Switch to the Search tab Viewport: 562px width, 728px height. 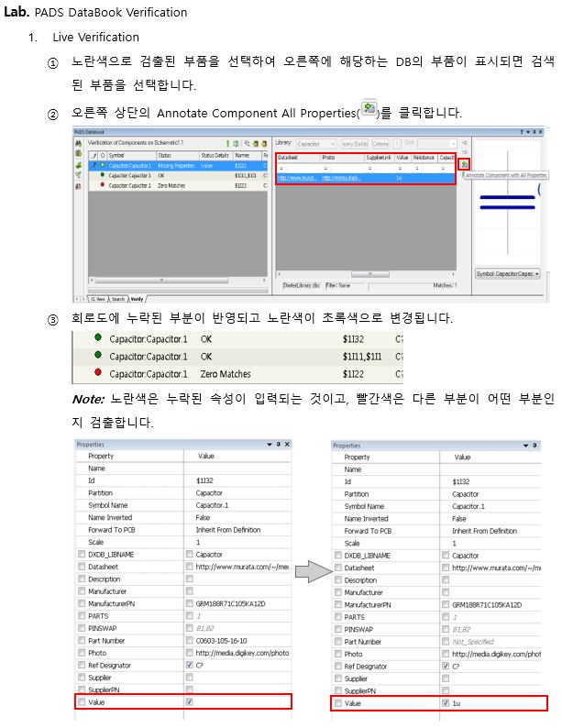(118, 299)
